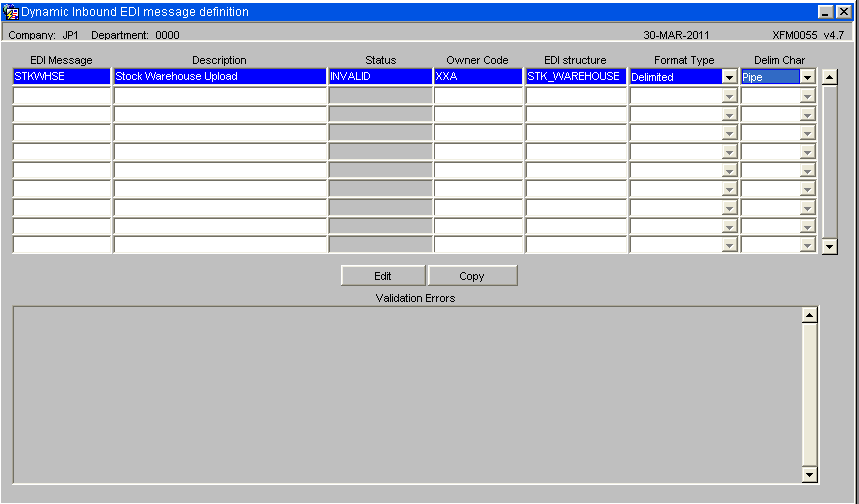Click the INVALID status cell
This screenshot has height=504, width=859.
(x=380, y=76)
